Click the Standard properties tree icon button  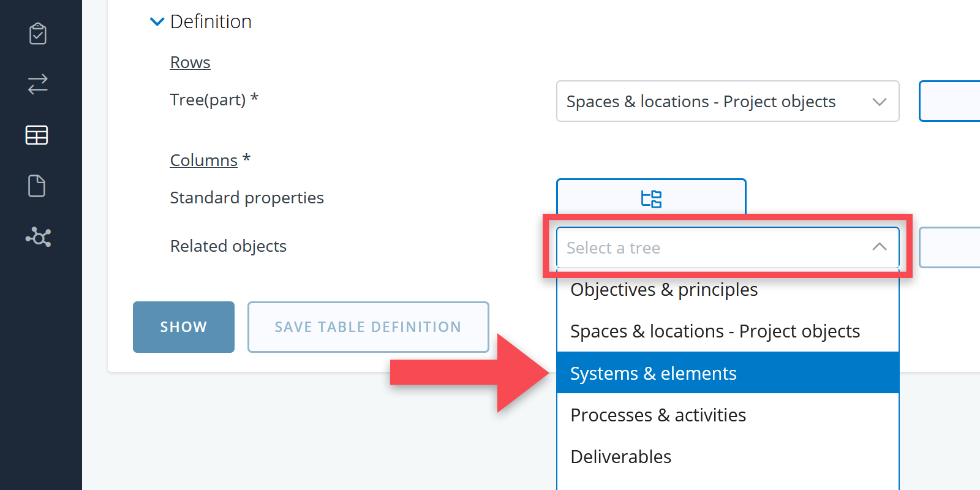(651, 198)
